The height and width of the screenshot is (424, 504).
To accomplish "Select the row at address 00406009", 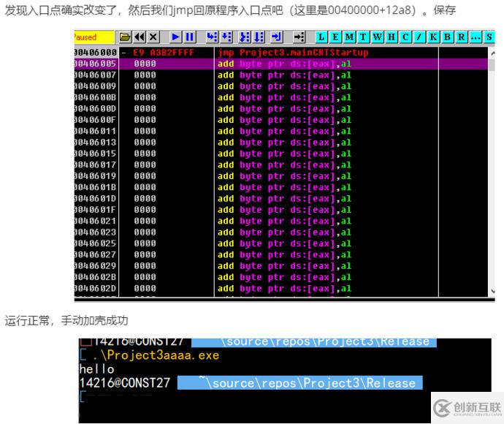I will point(281,86).
